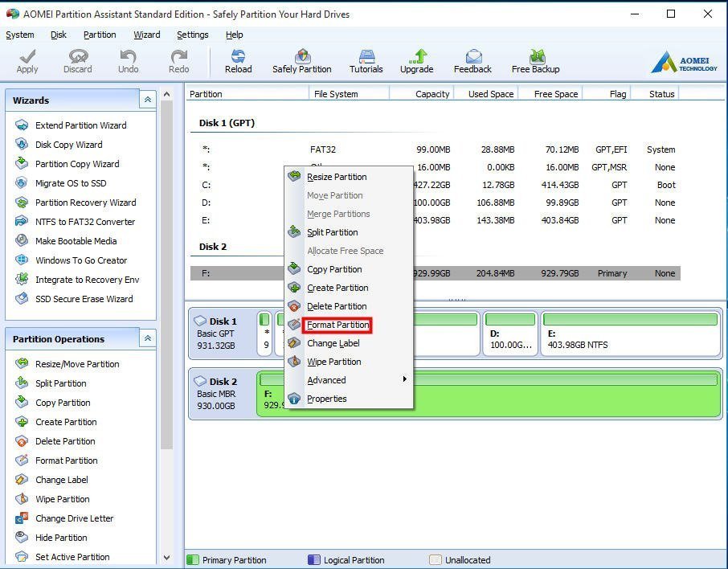Click the Discard toolbar icon

click(x=78, y=57)
